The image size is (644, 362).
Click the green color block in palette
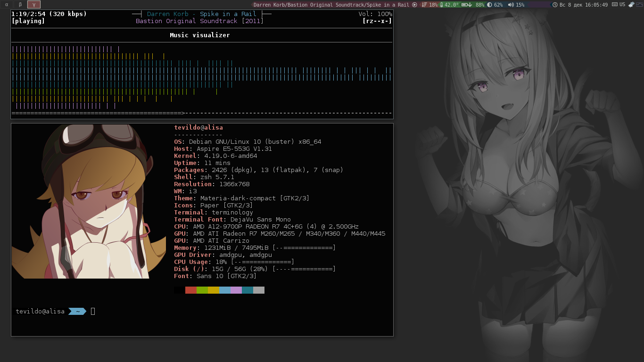(202, 290)
